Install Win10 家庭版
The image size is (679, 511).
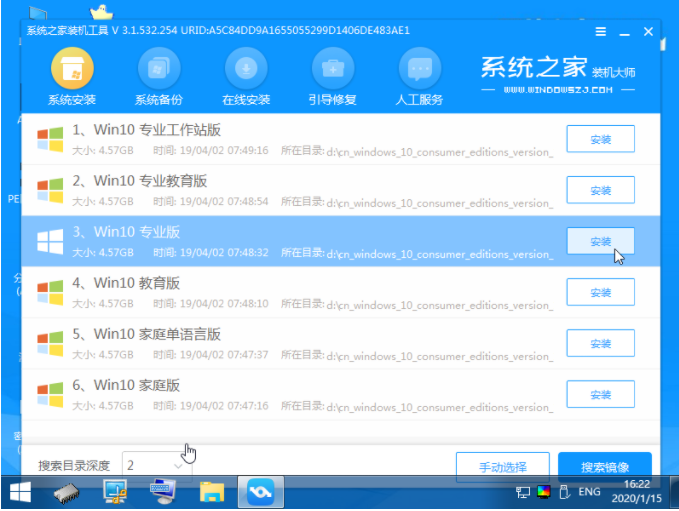[600, 394]
